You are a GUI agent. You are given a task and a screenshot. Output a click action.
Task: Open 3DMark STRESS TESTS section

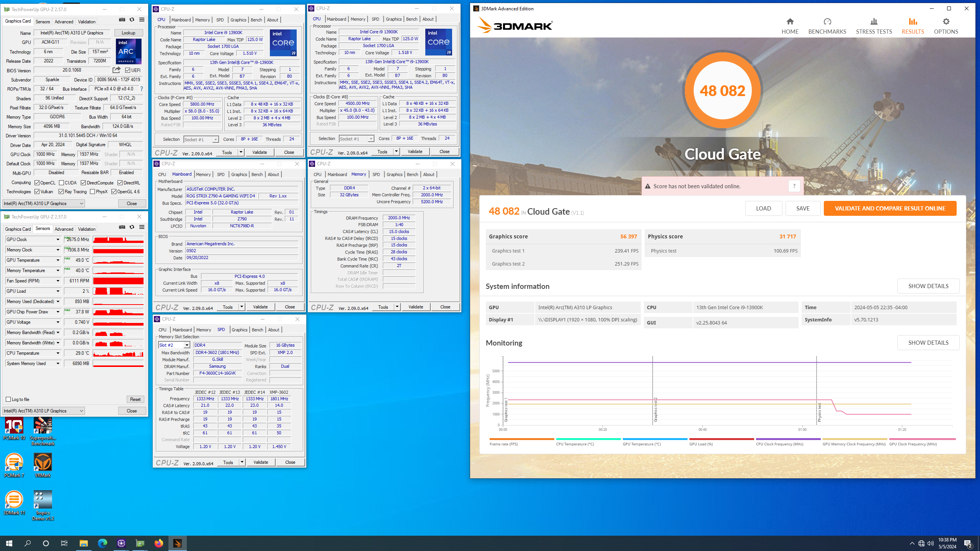point(874,26)
